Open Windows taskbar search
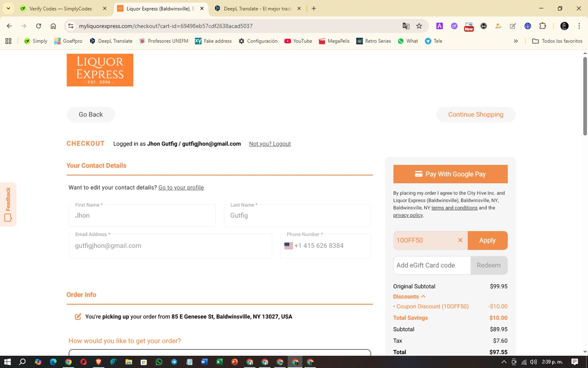 (x=22, y=362)
